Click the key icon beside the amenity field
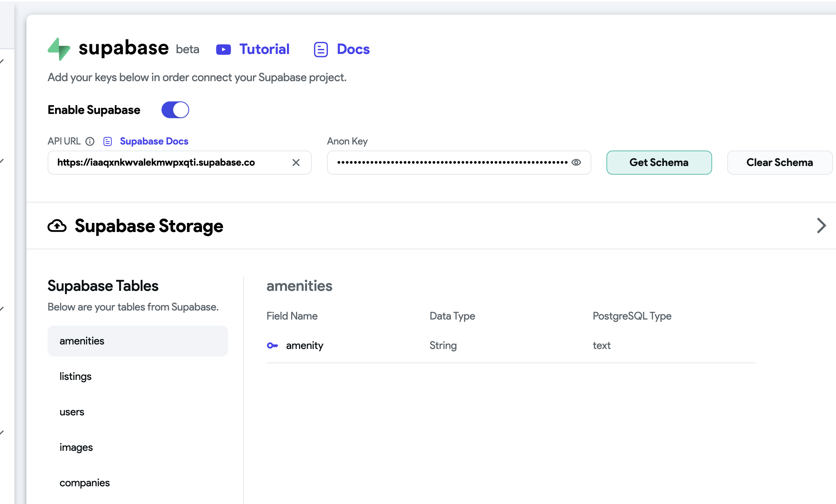 [x=273, y=345]
